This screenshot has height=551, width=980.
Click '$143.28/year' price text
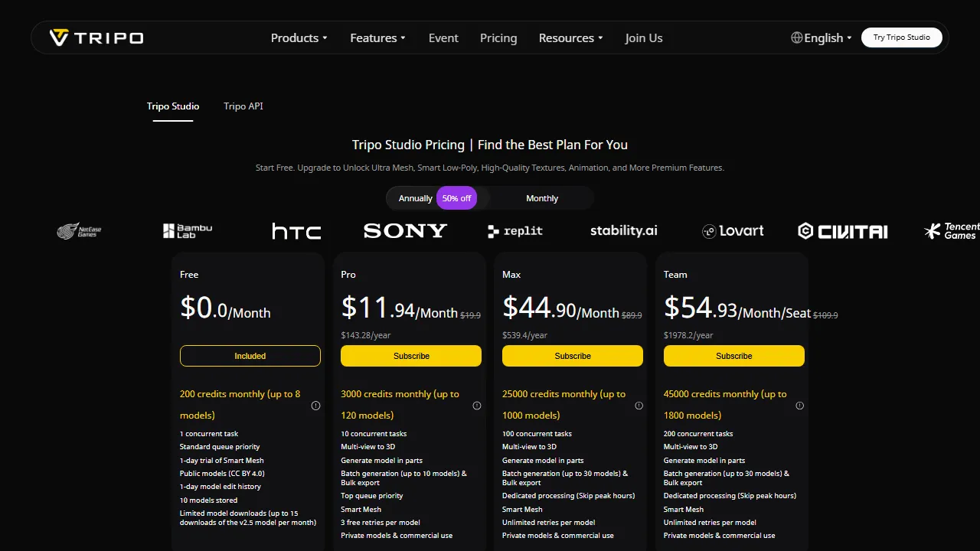[366, 335]
